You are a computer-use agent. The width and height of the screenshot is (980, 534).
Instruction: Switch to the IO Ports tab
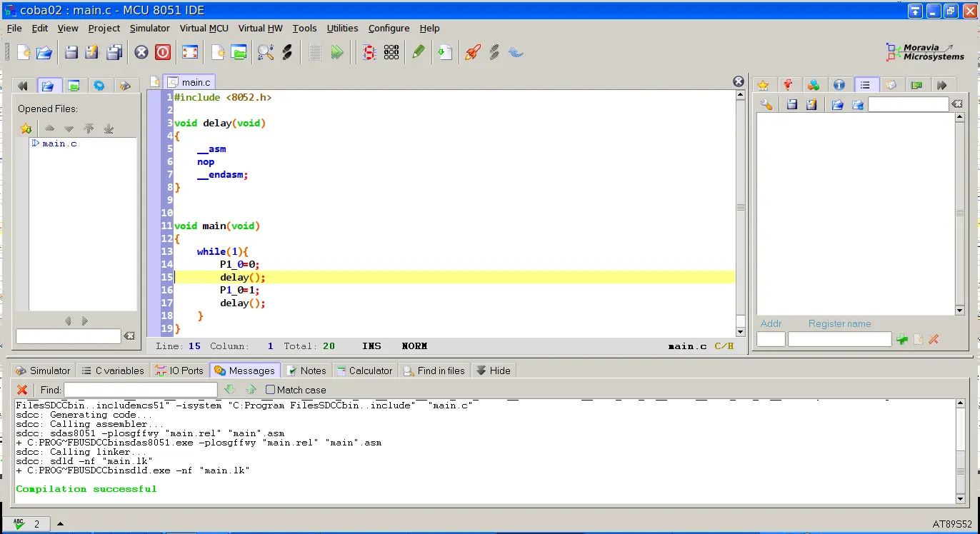180,371
